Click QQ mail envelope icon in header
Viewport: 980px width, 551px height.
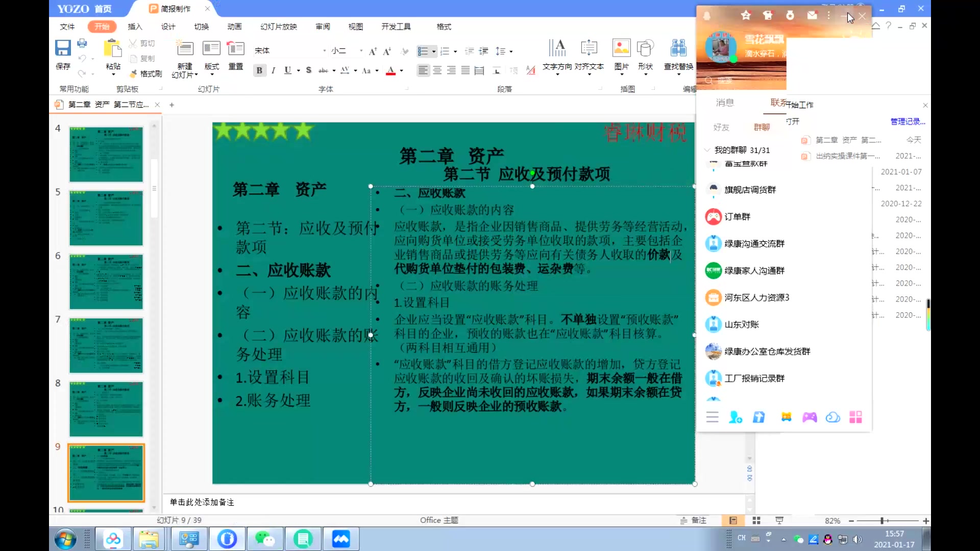812,15
